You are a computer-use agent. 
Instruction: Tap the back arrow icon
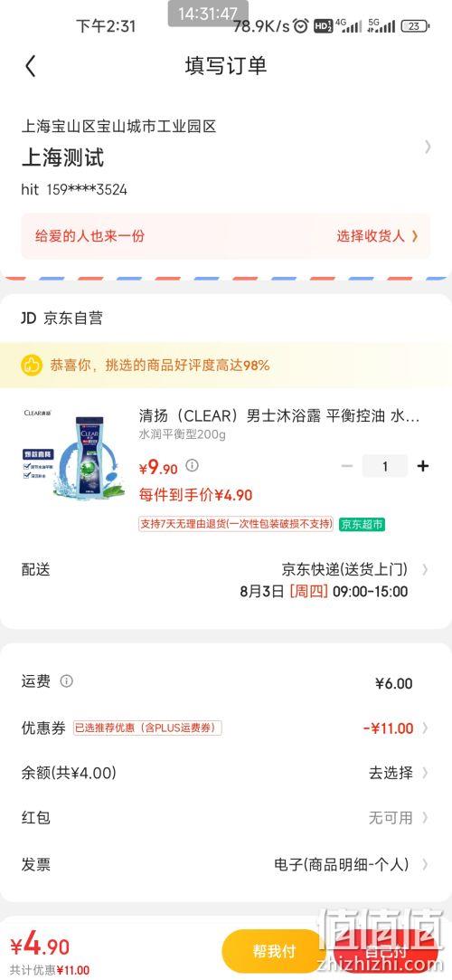(31, 66)
